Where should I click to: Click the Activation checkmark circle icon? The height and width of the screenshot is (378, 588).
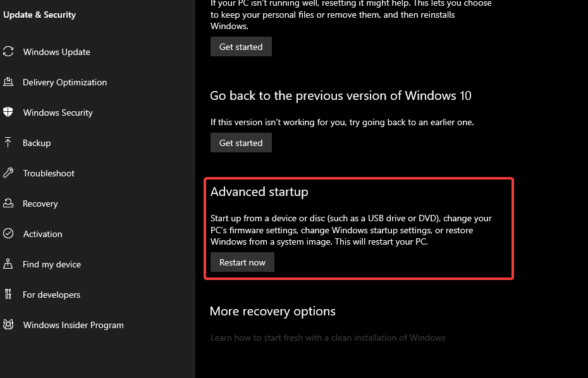tap(8, 234)
